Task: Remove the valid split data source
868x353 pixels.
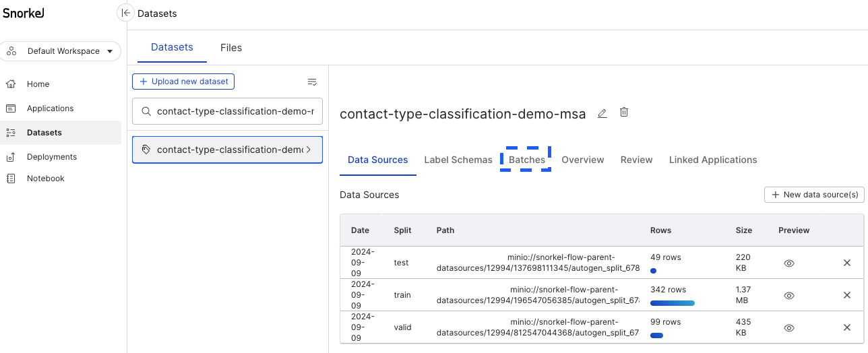Action: 847,327
